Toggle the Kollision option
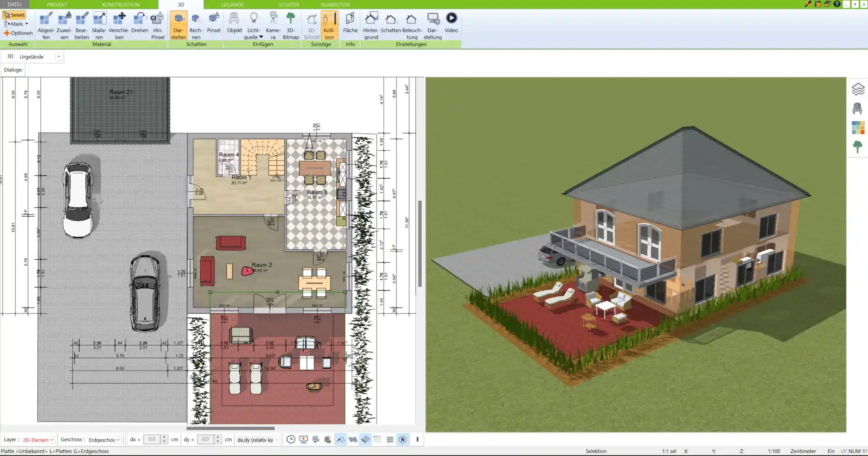The width and height of the screenshot is (868, 456). pos(329,26)
